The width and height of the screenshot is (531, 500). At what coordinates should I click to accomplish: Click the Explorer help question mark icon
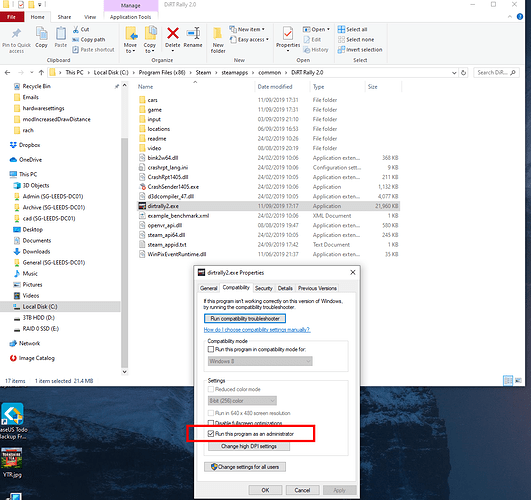pos(520,17)
